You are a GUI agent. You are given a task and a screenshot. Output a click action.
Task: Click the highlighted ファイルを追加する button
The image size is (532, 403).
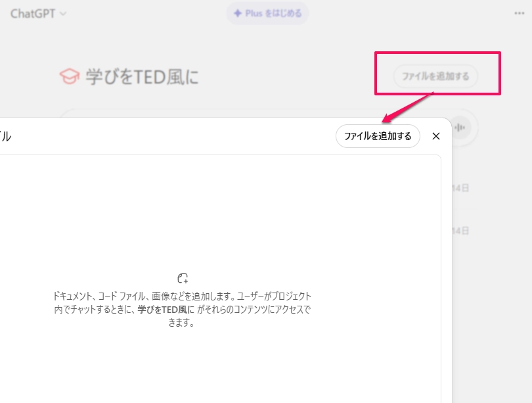(x=437, y=76)
